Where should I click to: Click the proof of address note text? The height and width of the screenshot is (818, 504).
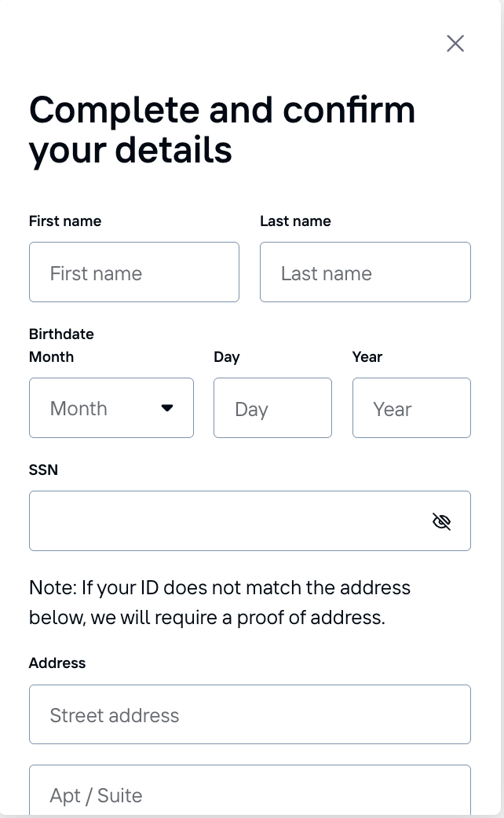click(x=220, y=602)
